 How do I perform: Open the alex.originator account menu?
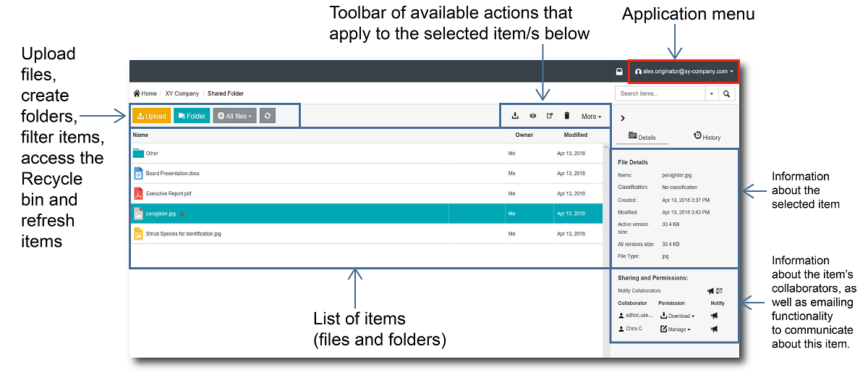pos(684,72)
